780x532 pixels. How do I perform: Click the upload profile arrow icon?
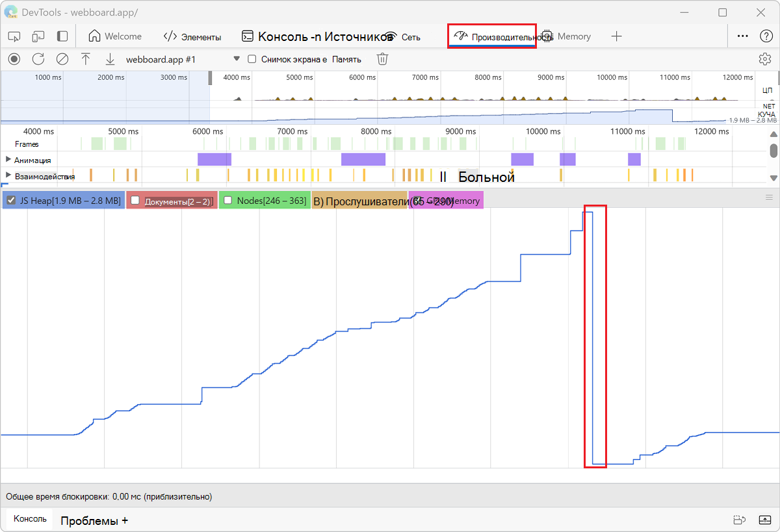(86, 59)
